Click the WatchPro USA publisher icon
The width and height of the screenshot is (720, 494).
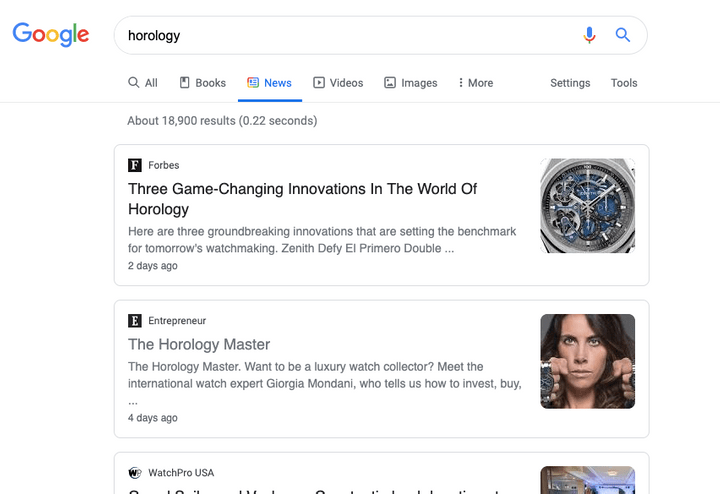pos(135,473)
